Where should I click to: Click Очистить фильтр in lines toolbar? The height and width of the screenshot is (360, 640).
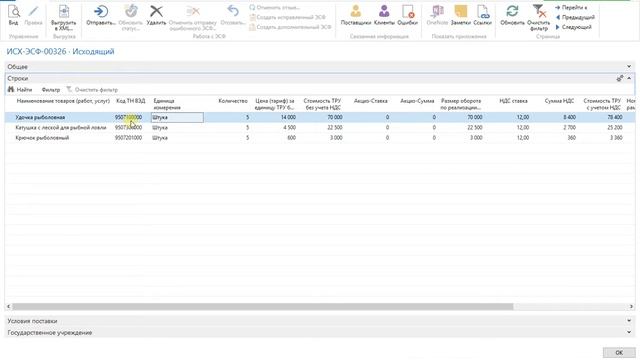click(x=92, y=89)
